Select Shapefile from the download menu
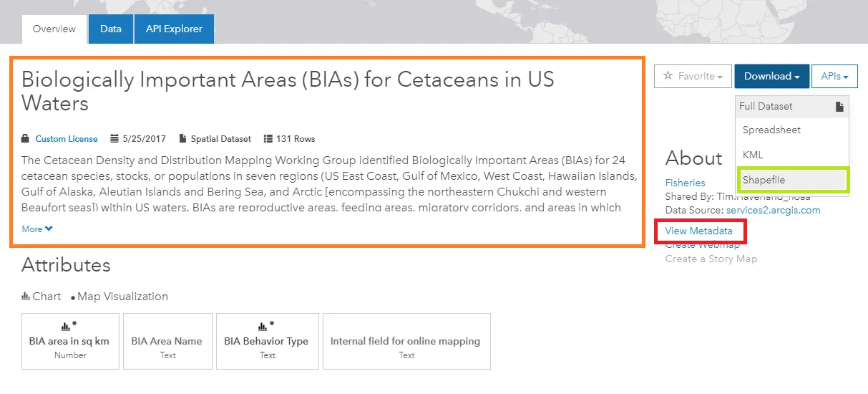Image resolution: width=868 pixels, height=394 pixels. point(764,180)
